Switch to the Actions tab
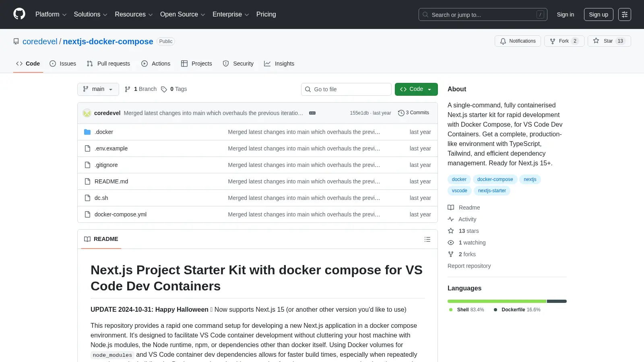Image resolution: width=644 pixels, height=362 pixels. (x=156, y=64)
